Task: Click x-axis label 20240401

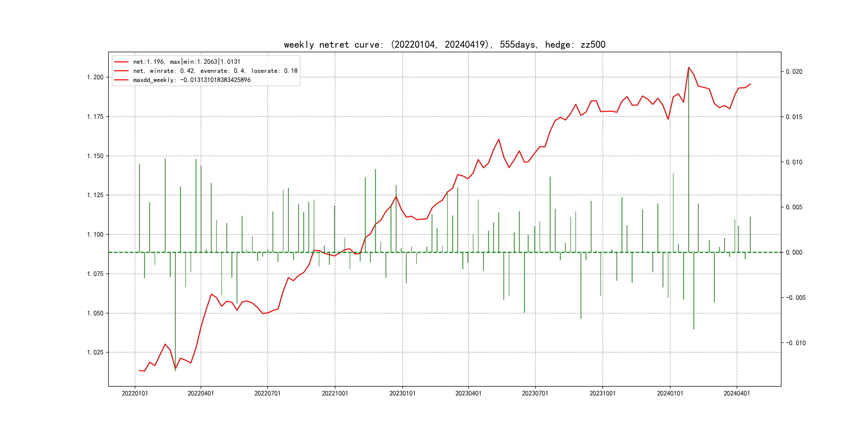Action: click(736, 394)
